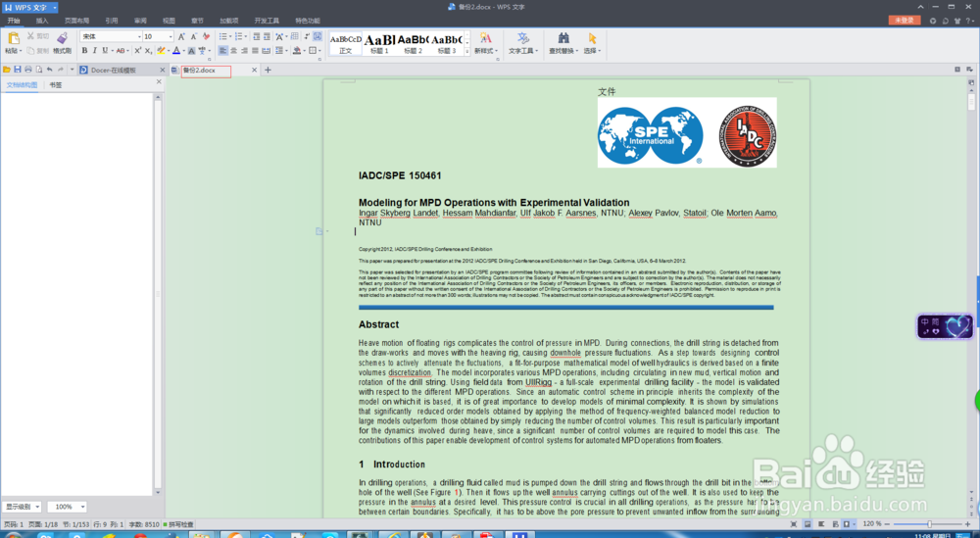Expand the font color dropdown arrow
Image resolution: width=980 pixels, height=538 pixels.
[x=184, y=51]
